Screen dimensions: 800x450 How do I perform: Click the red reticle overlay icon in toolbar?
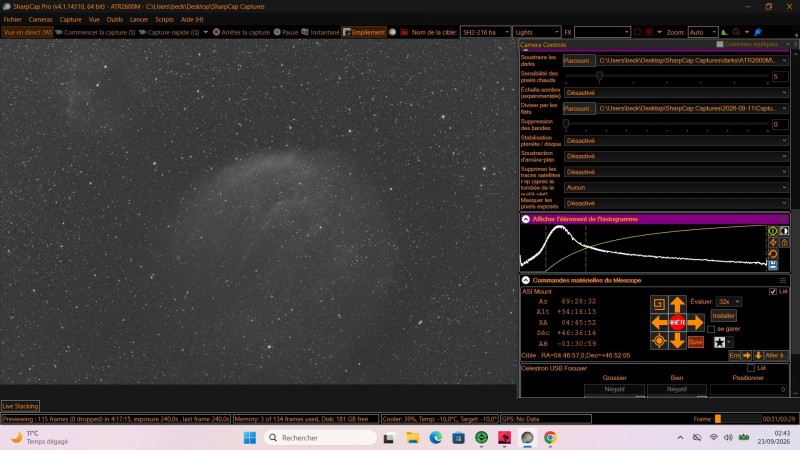coord(648,32)
